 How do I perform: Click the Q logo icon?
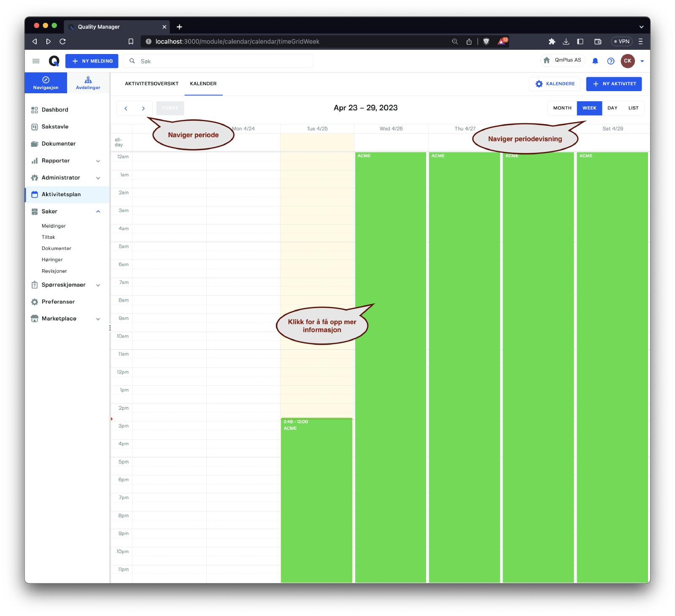[x=54, y=61]
